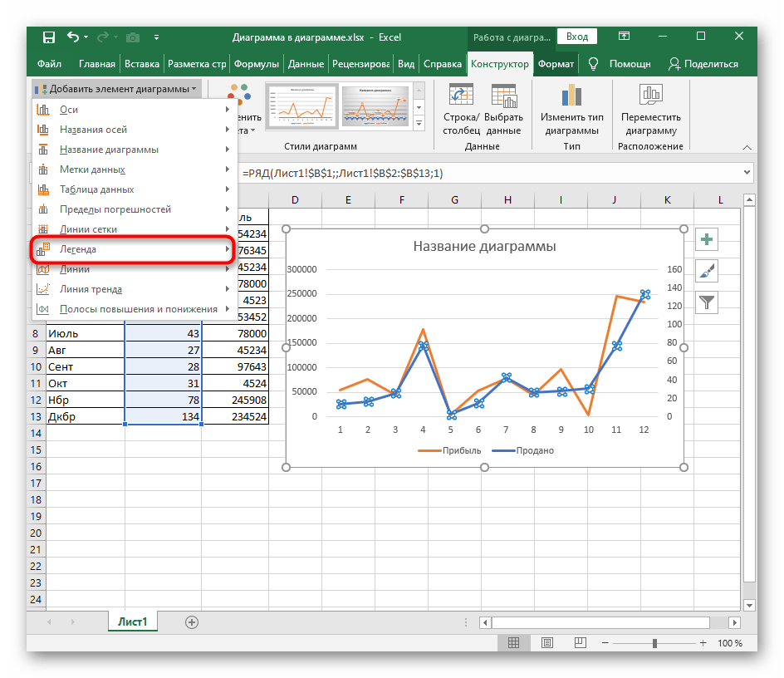The width and height of the screenshot is (784, 678).
Task: Switch to the Формат ribbon tab
Action: coord(555,64)
